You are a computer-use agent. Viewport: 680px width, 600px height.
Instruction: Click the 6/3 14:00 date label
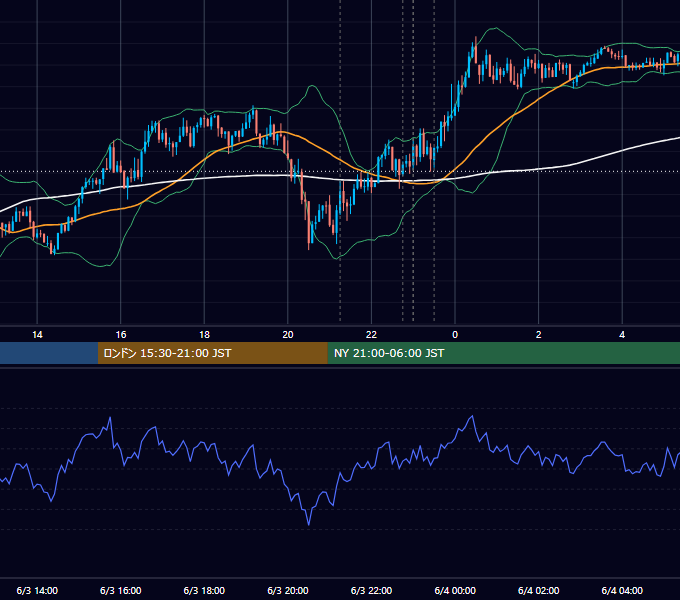click(37, 591)
